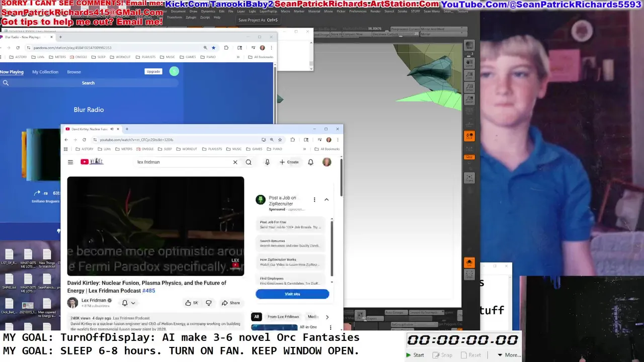644x362 pixels.
Task: Open Transform menu in ZBrush
Action: [175, 17]
